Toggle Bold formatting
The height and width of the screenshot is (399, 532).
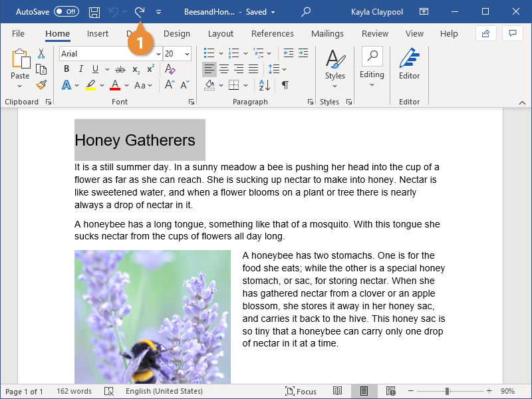[66, 69]
